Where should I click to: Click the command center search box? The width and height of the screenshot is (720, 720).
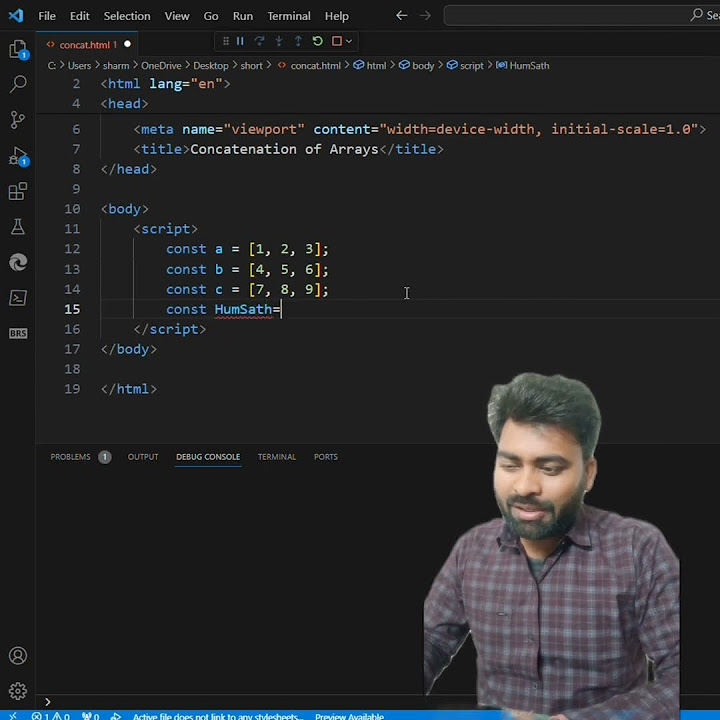point(582,16)
